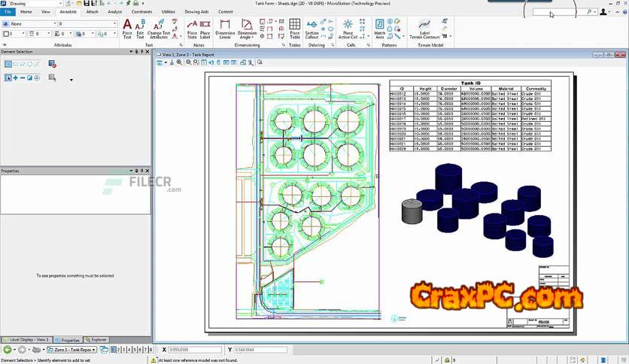
Task: Expand the active level 'None' dropdown
Action: 29,24
